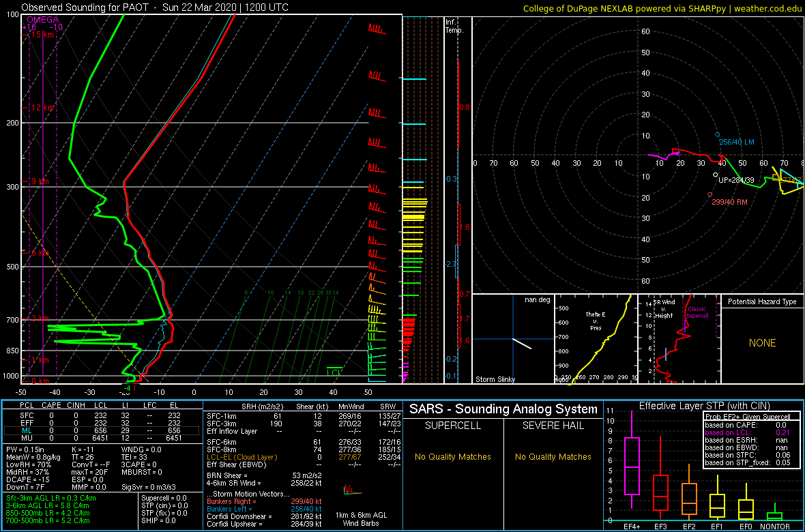Click the 'Observed Sounding for PAOT' title
The width and height of the screenshot is (805, 532).
(155, 8)
